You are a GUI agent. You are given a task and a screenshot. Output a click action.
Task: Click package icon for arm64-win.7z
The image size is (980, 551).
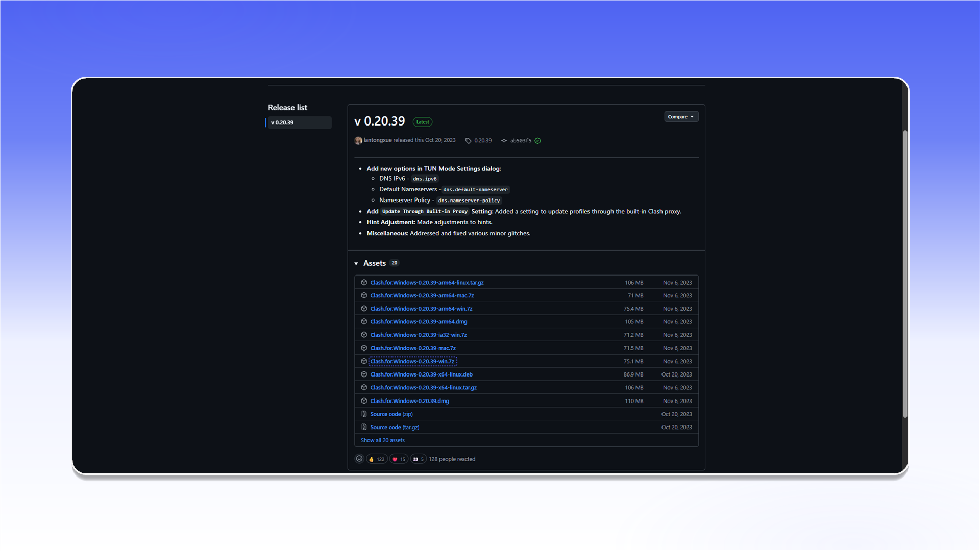pyautogui.click(x=364, y=309)
